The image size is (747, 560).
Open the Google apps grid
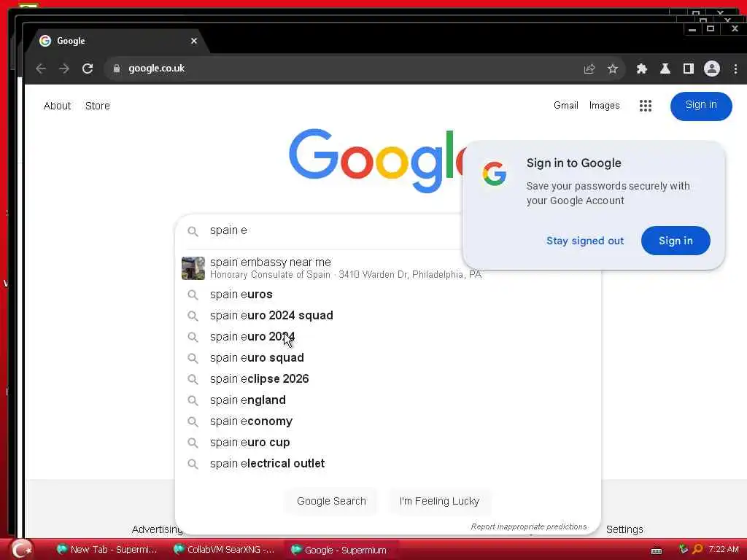pos(646,106)
